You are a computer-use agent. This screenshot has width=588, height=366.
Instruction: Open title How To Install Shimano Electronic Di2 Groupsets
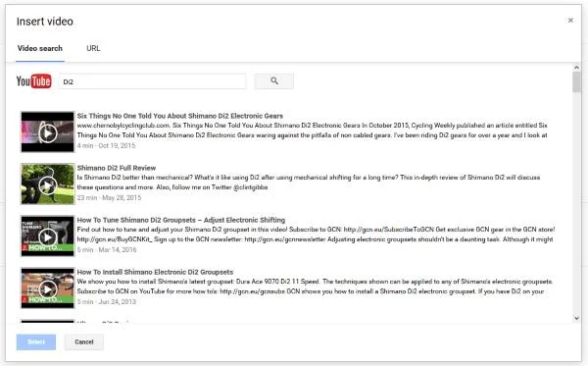[x=155, y=272]
